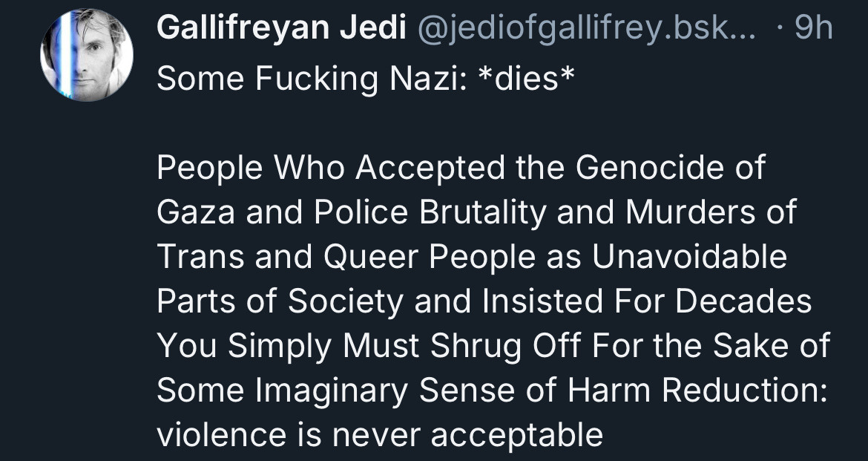Open the @jediofgallifrey.bsk... handle link

579,29
